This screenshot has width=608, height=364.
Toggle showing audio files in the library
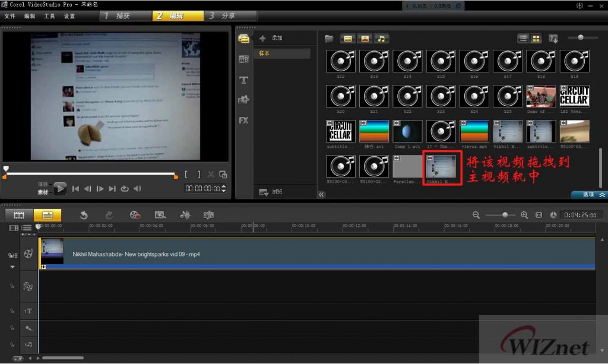[x=381, y=39]
